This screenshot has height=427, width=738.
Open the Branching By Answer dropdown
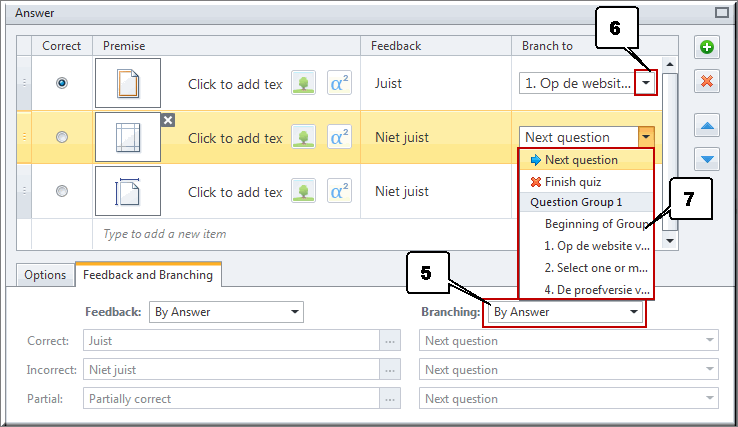point(564,312)
